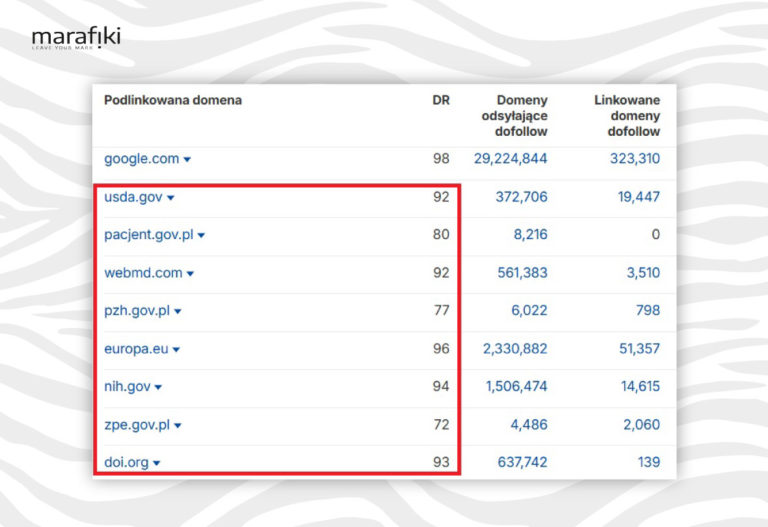Open the zpe.gov.pl dropdown caret
Image resolution: width=768 pixels, height=527 pixels.
click(178, 425)
